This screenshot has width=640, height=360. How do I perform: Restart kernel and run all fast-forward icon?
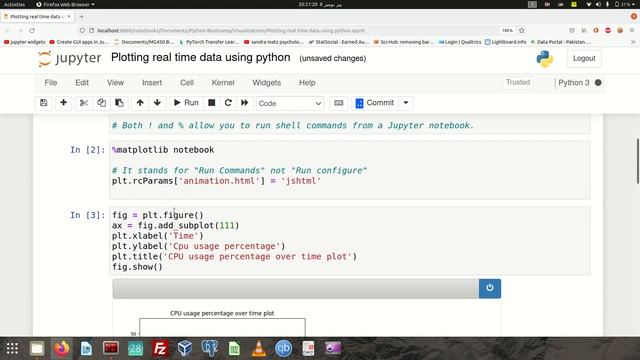tap(244, 103)
